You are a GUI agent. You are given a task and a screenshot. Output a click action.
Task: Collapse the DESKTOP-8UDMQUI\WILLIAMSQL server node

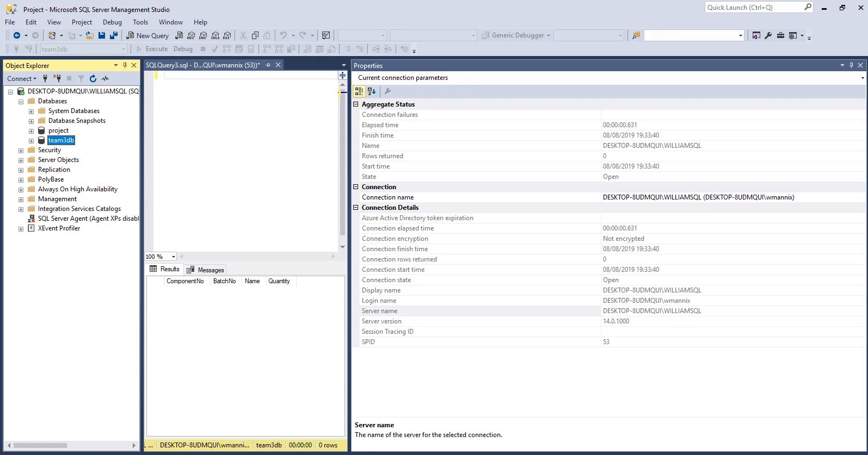10,92
